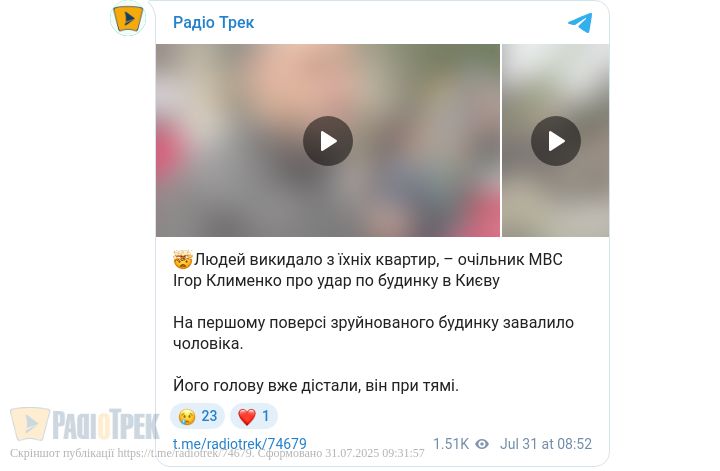This screenshot has width=720, height=471.
Task: Open the t.me/radiotrek/74679 link
Action: [x=240, y=444]
